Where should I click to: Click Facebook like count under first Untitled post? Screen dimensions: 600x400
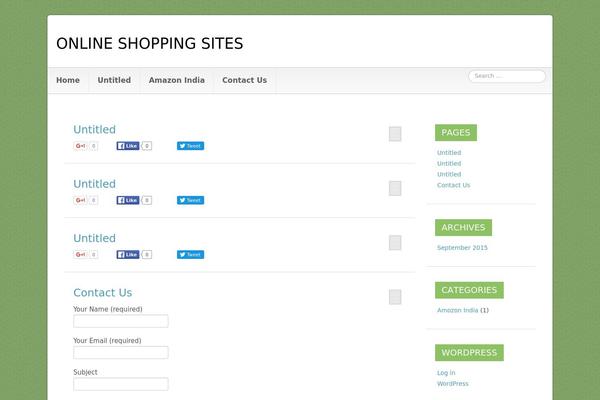147,146
